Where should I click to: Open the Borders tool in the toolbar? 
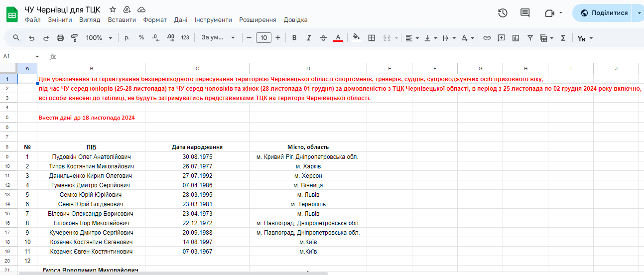[x=372, y=38]
